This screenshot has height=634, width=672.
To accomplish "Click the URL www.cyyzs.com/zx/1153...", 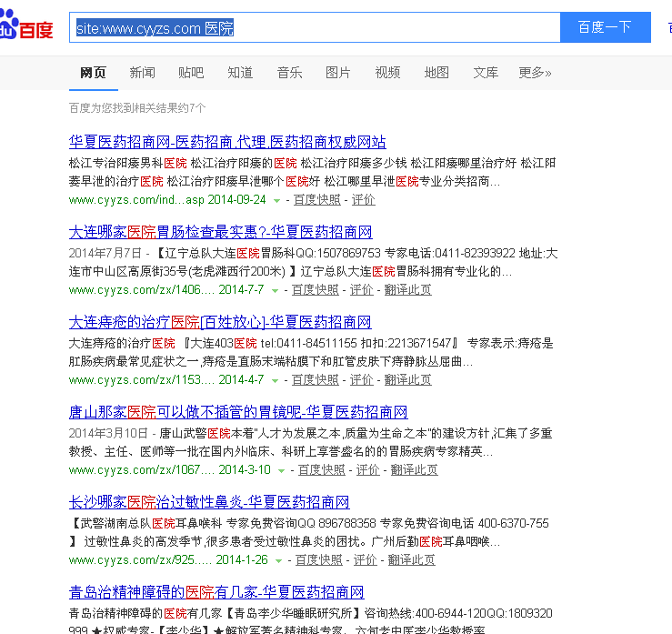I will 142,380.
